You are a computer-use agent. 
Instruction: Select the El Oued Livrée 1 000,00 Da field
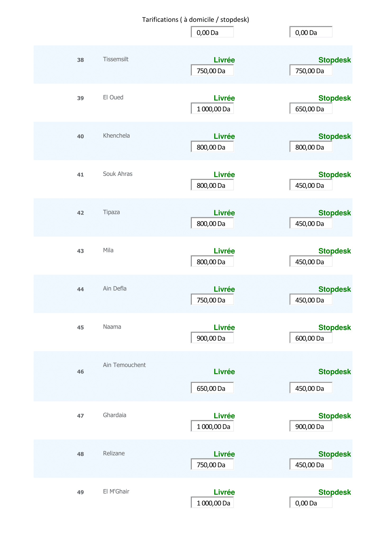pyautogui.click(x=212, y=108)
